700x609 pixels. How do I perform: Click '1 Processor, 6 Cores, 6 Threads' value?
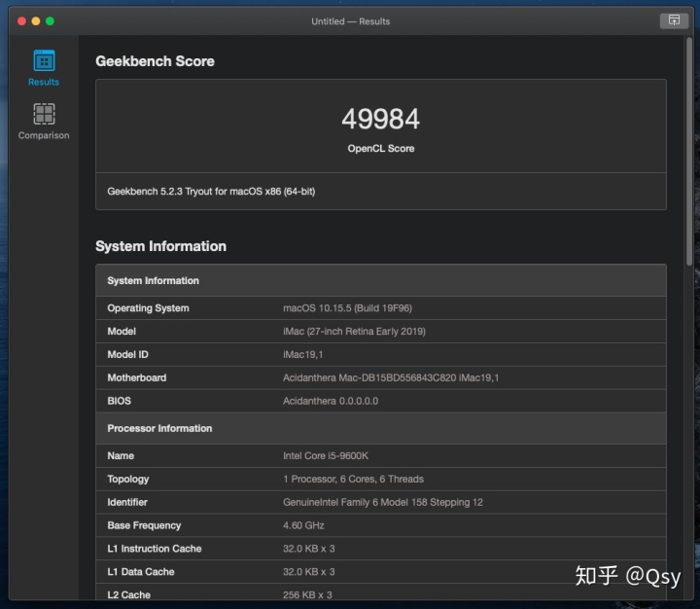pyautogui.click(x=353, y=479)
